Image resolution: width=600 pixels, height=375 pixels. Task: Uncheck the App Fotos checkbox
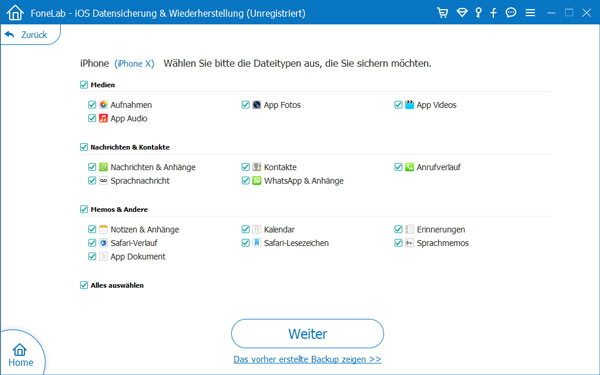246,104
